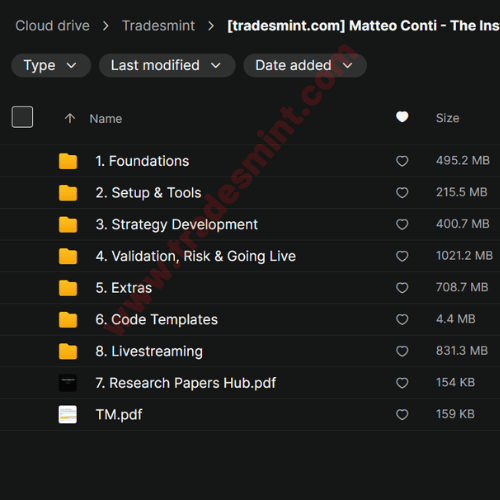
Task: Tick the select-all checkbox in header
Action: [x=22, y=117]
